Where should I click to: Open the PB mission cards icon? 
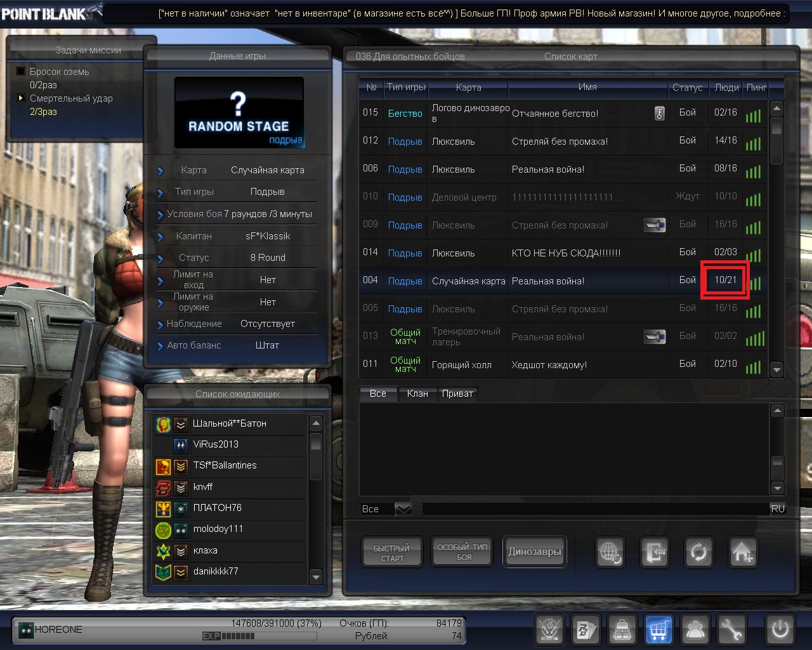(586, 630)
